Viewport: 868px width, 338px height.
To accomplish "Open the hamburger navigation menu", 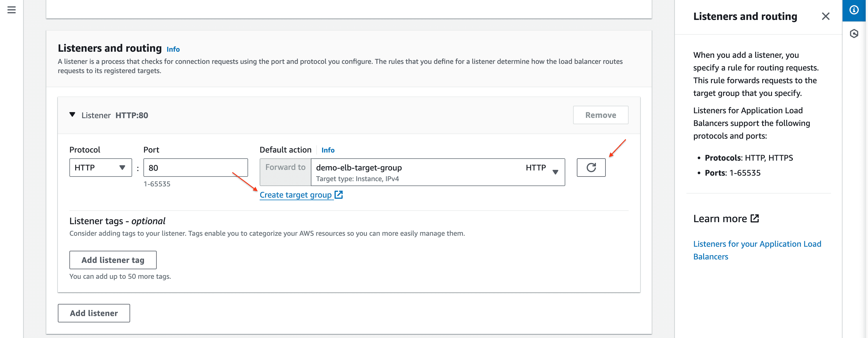I will tap(12, 10).
